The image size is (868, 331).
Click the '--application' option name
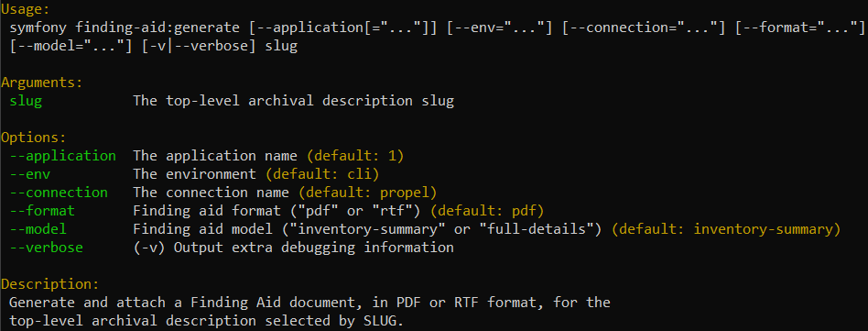coord(63,156)
